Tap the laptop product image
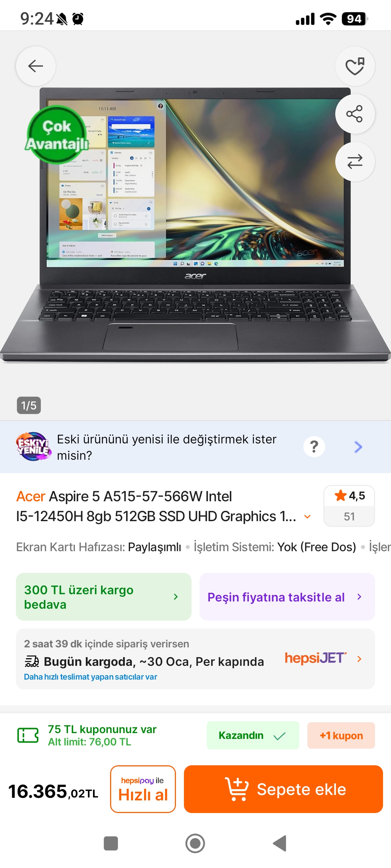 tap(195, 224)
